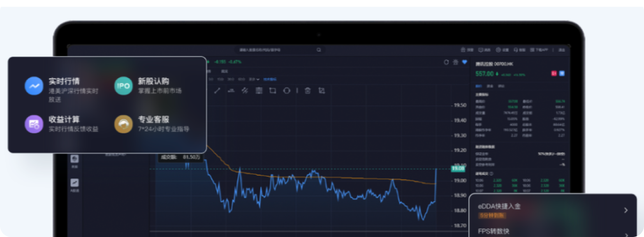The width and height of the screenshot is (644, 237).
Task: Click the 7*24小时专业指导 text
Action: pyautogui.click(x=164, y=129)
